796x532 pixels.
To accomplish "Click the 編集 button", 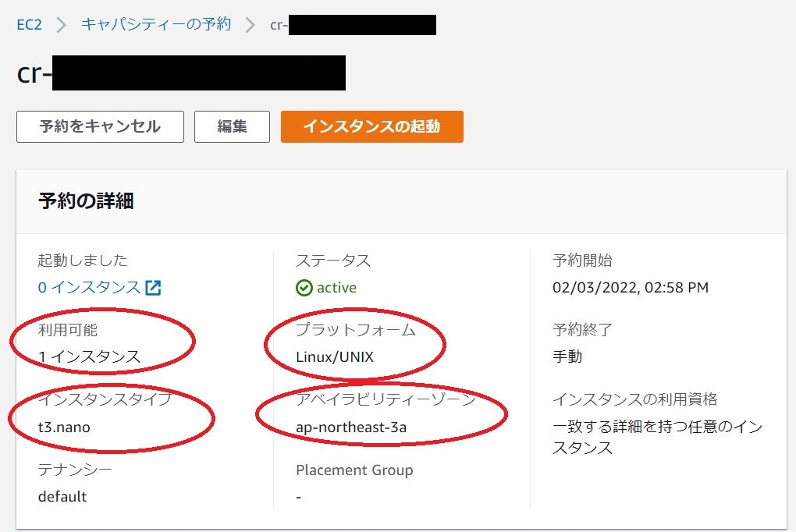I will [232, 126].
